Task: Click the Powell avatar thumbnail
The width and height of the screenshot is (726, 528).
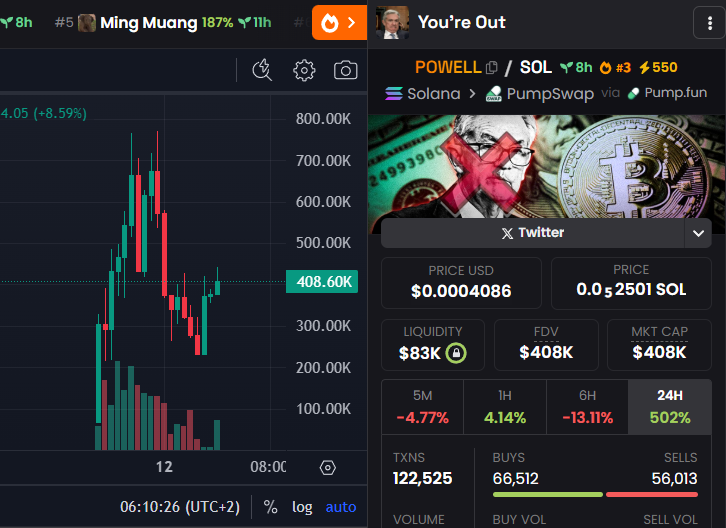Action: pos(392,22)
